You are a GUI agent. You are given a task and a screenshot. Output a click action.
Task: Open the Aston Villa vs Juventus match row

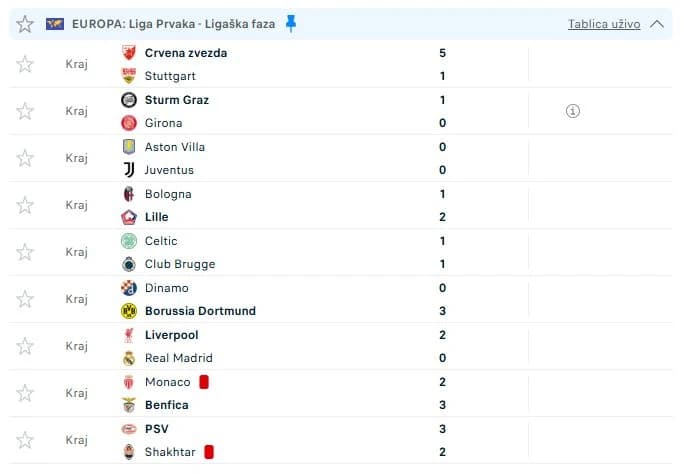tap(340, 158)
